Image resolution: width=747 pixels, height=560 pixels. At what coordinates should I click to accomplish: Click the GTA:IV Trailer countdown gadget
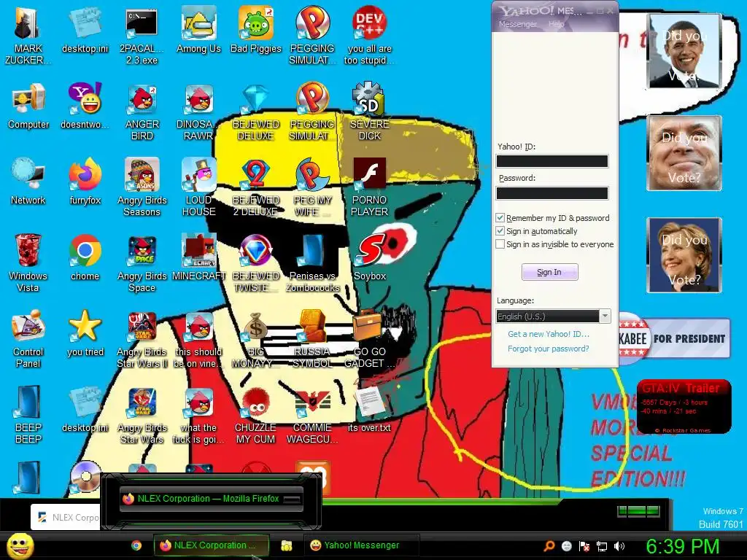(684, 406)
